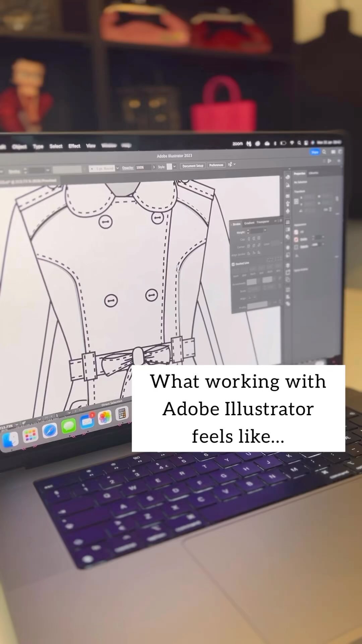Click the blue Share button
Screen dimensions: 362x644
[315, 152]
